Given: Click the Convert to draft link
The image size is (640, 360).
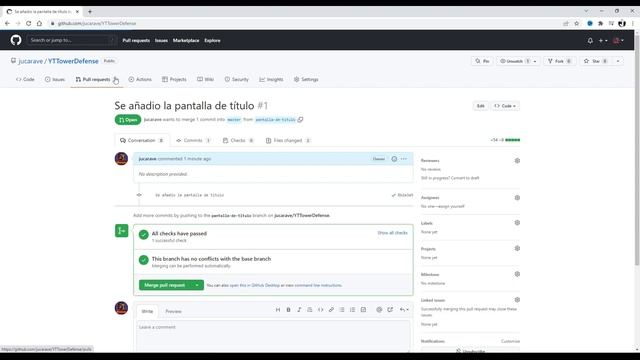Looking at the screenshot, I should [x=464, y=178].
